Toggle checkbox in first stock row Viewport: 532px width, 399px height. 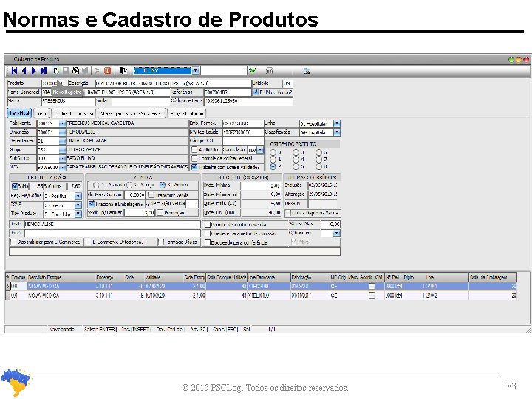(372, 287)
